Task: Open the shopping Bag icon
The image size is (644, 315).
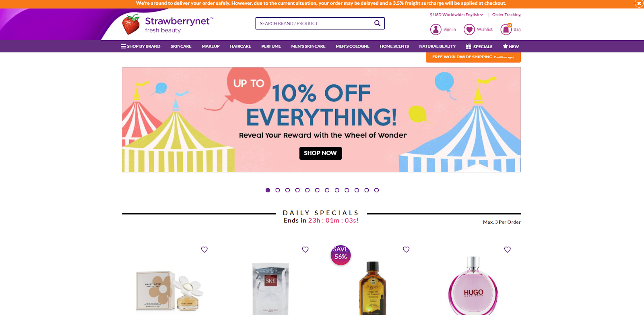Action: pos(506,29)
